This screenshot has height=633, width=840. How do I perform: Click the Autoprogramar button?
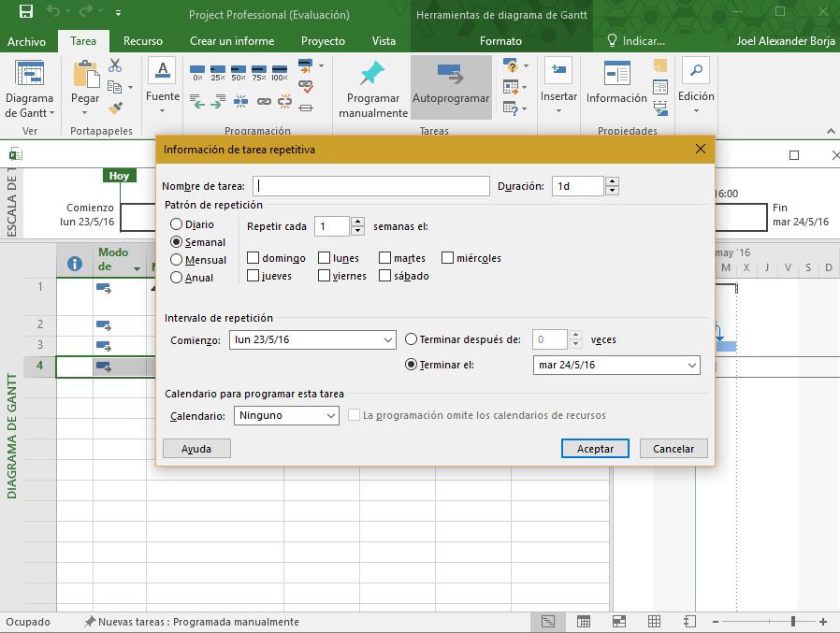[451, 86]
